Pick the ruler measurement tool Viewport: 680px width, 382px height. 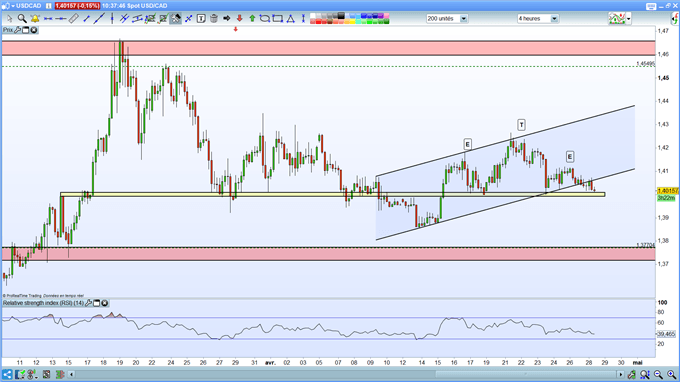pos(74,19)
